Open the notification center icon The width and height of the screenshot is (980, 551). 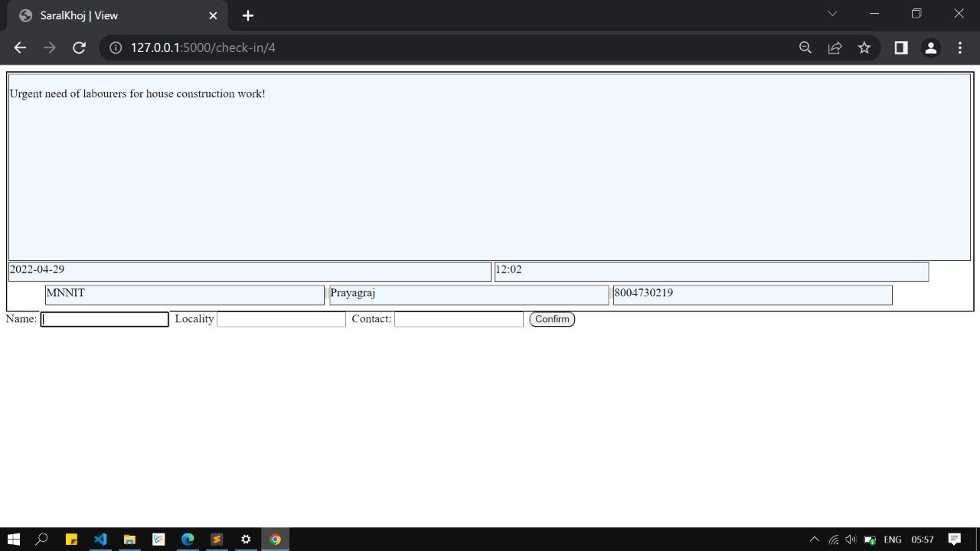(955, 540)
